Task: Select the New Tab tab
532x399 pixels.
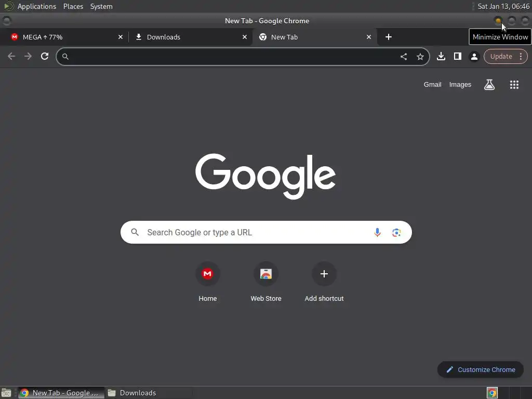Action: (x=315, y=37)
